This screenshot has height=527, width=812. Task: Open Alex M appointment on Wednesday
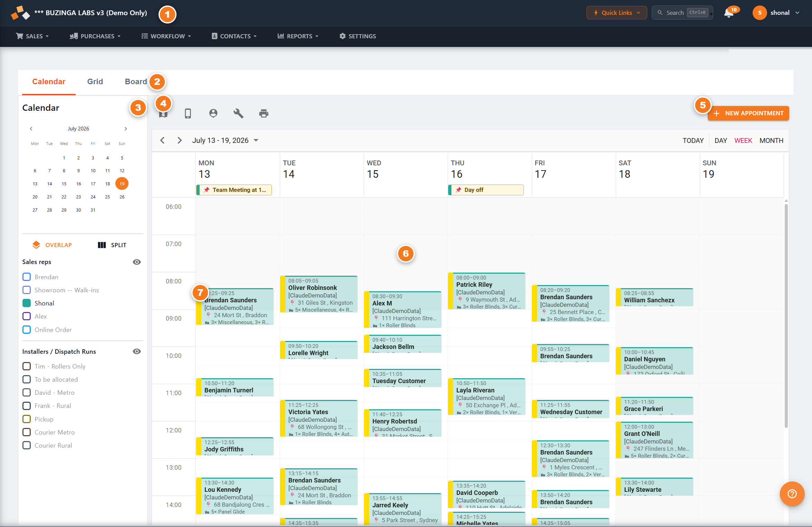(403, 310)
